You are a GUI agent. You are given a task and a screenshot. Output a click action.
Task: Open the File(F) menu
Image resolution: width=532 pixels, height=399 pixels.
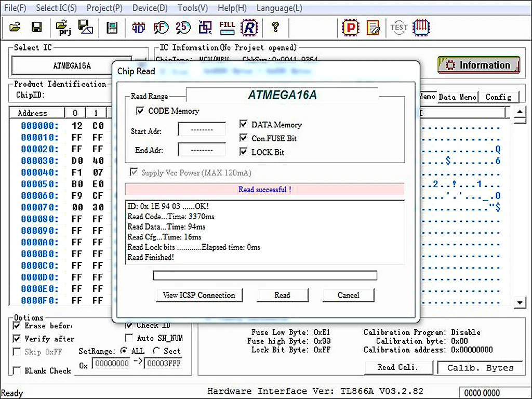pos(15,8)
